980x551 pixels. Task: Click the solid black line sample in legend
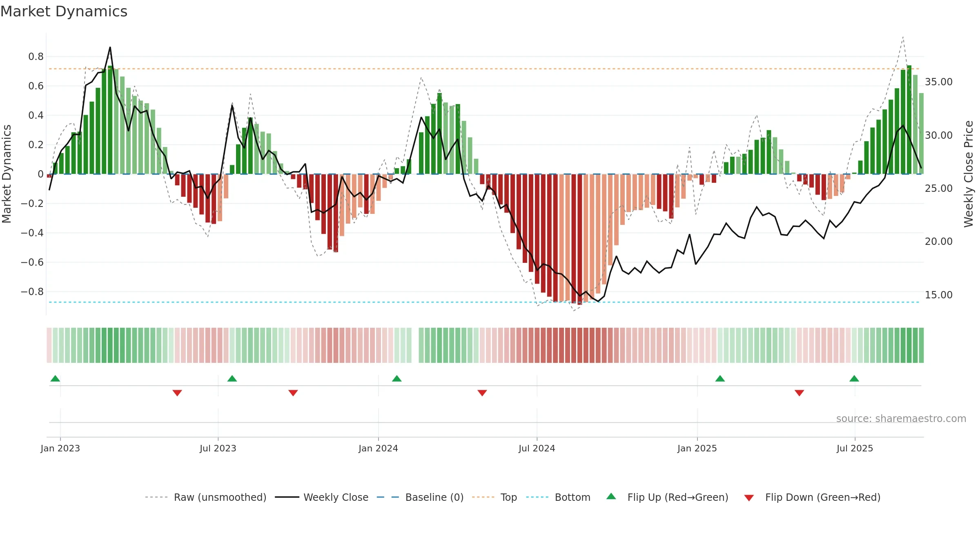pyautogui.click(x=287, y=497)
